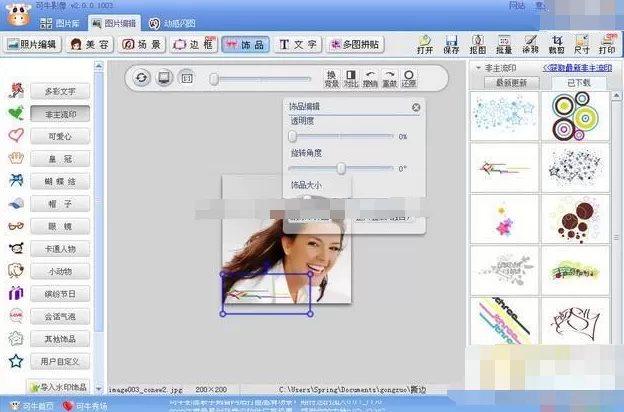Select the 卡通人物 category
The width and height of the screenshot is (624, 412).
(60, 249)
